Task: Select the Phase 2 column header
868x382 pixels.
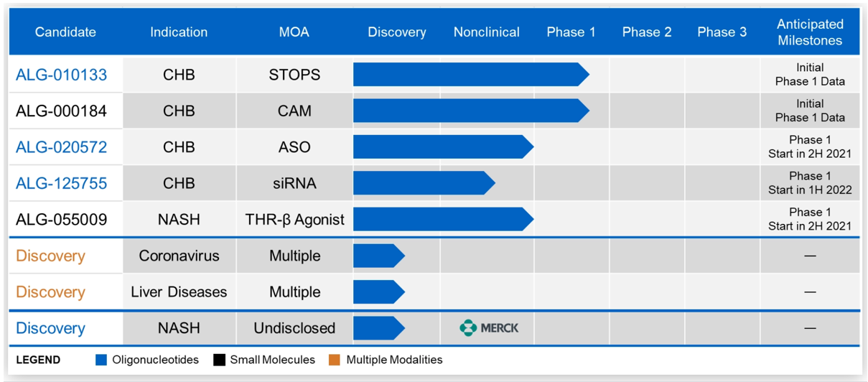Action: [x=647, y=32]
